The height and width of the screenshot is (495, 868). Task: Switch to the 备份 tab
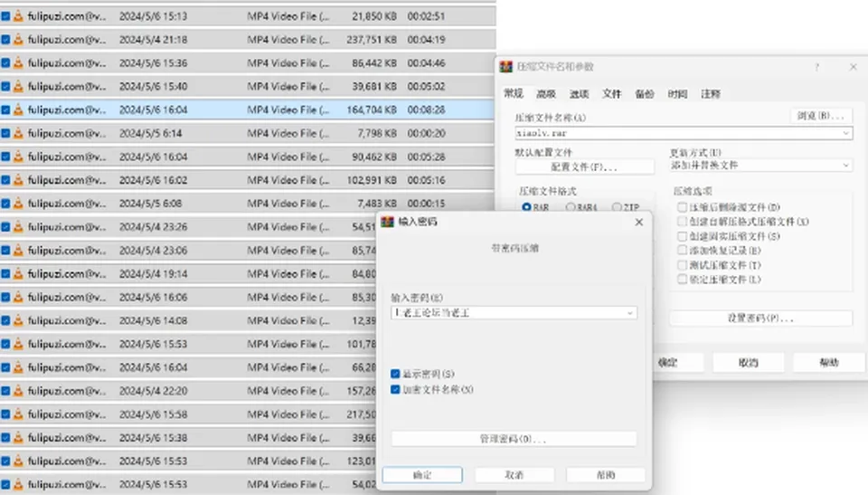[645, 94]
